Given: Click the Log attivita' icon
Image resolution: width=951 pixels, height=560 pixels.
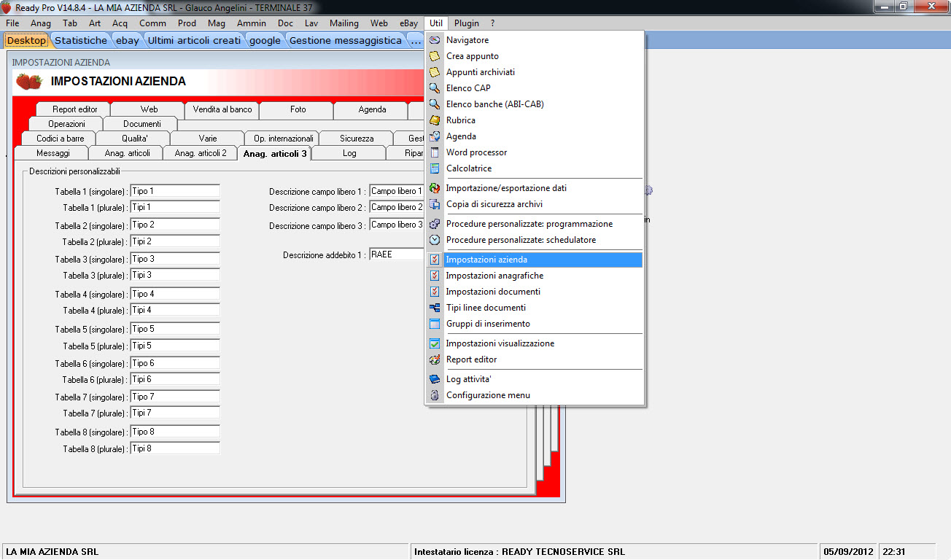Looking at the screenshot, I should (x=435, y=379).
